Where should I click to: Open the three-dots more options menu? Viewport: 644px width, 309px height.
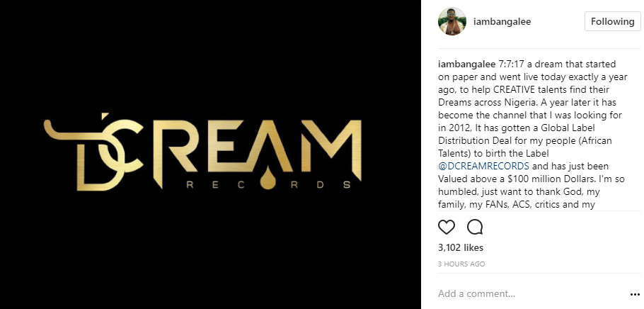coord(635,294)
